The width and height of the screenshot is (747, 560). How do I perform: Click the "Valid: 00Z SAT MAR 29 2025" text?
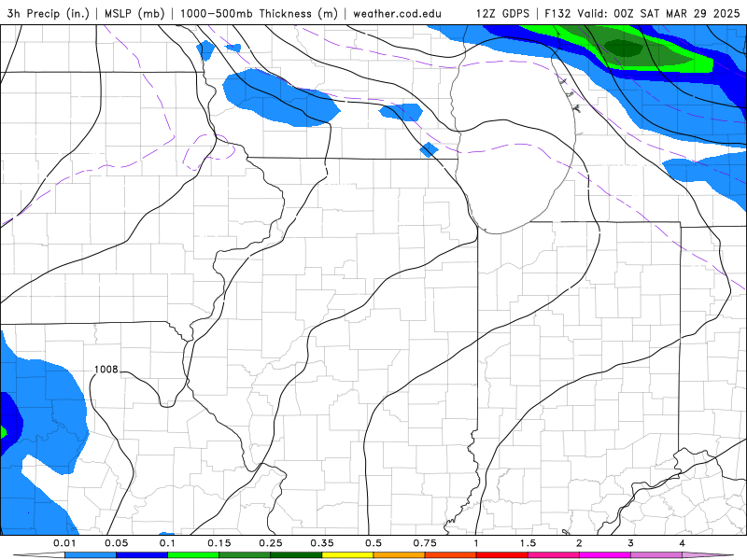tap(658, 13)
